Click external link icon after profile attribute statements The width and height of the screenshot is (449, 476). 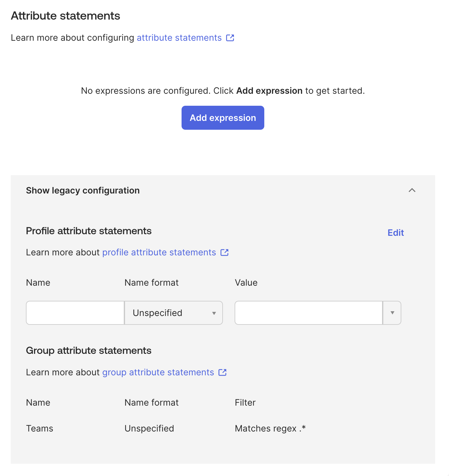coord(224,253)
